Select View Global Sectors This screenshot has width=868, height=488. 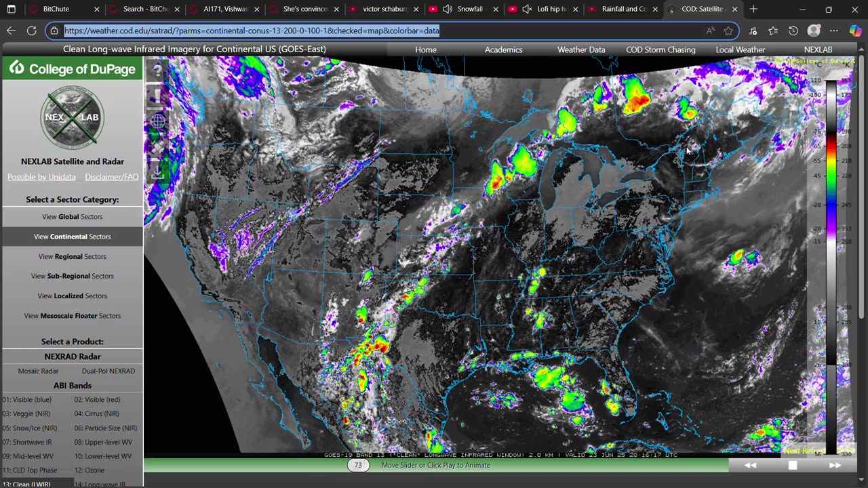coord(73,217)
